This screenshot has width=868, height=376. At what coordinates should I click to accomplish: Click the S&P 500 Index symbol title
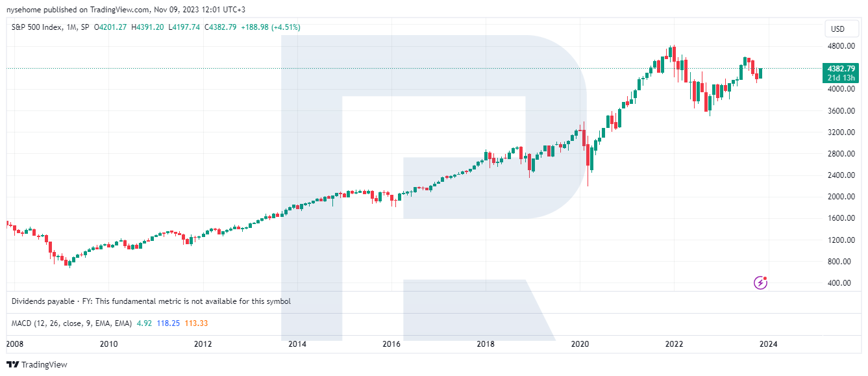[36, 27]
